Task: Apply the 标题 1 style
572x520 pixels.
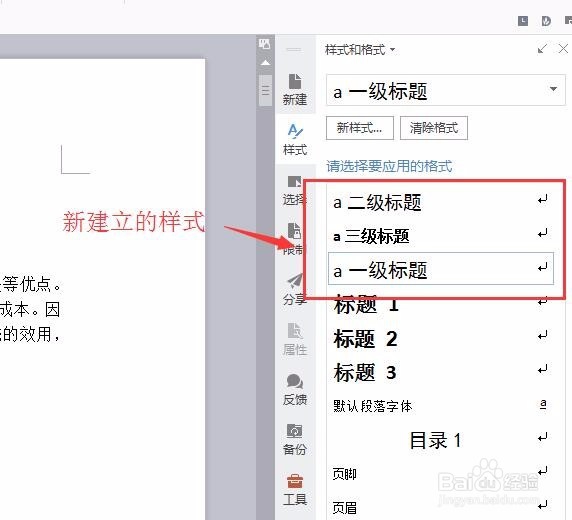Action: click(441, 304)
